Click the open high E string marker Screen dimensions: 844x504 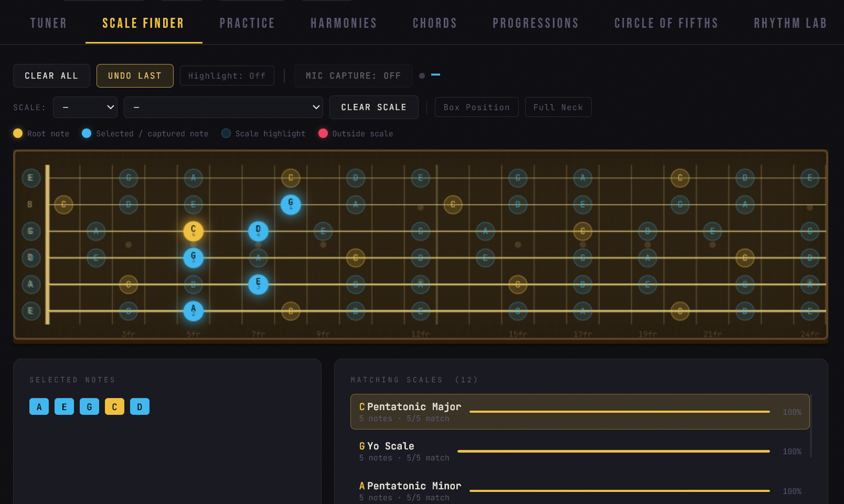(30, 178)
